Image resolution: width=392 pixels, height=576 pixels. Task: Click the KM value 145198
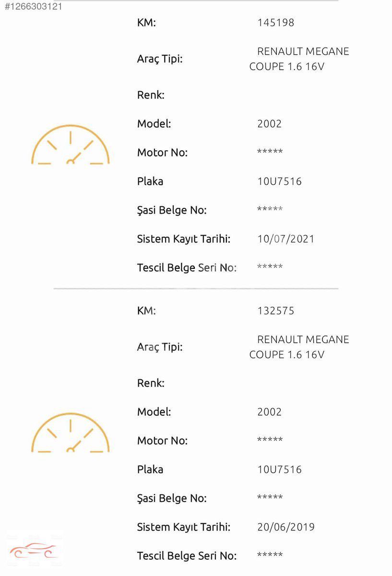pyautogui.click(x=276, y=23)
